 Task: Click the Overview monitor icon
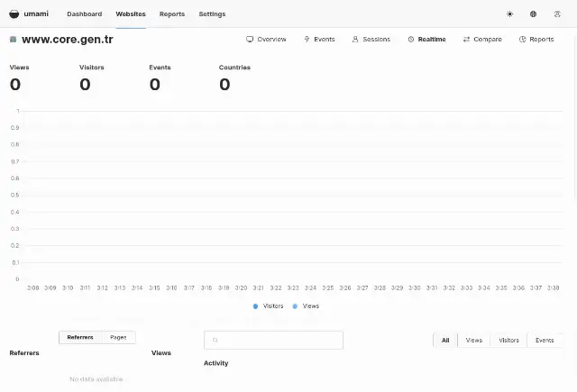point(250,39)
